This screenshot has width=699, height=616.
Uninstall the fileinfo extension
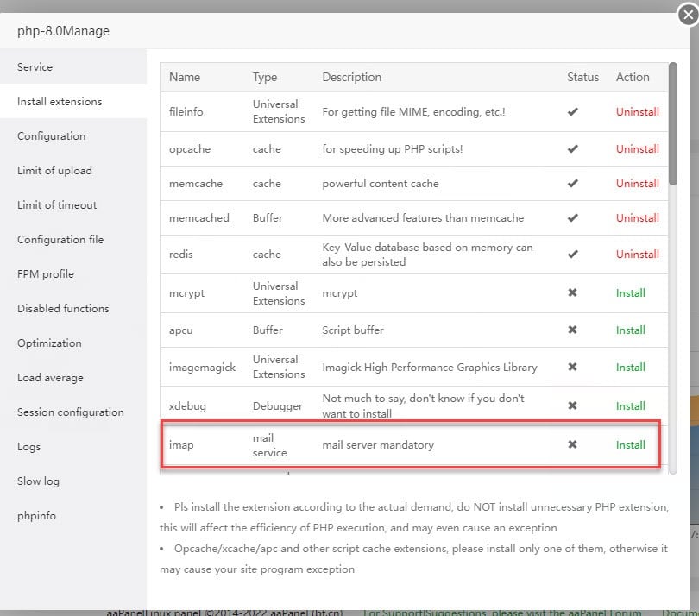(x=637, y=111)
